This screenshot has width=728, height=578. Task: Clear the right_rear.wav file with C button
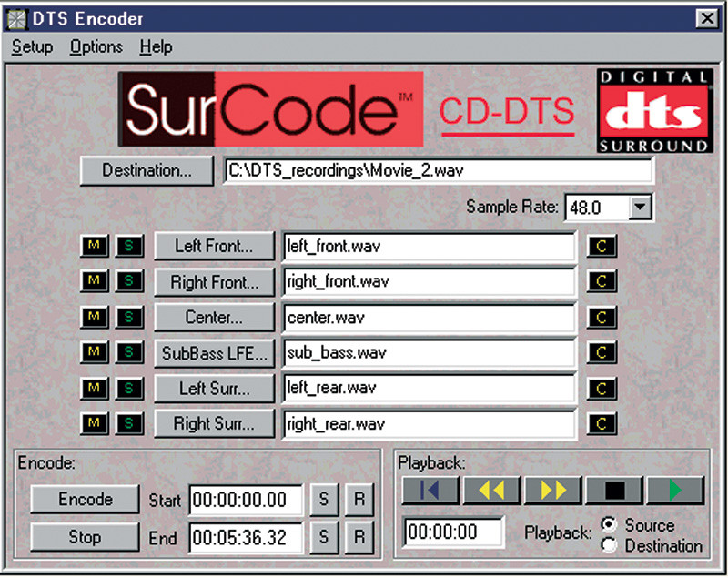click(602, 424)
